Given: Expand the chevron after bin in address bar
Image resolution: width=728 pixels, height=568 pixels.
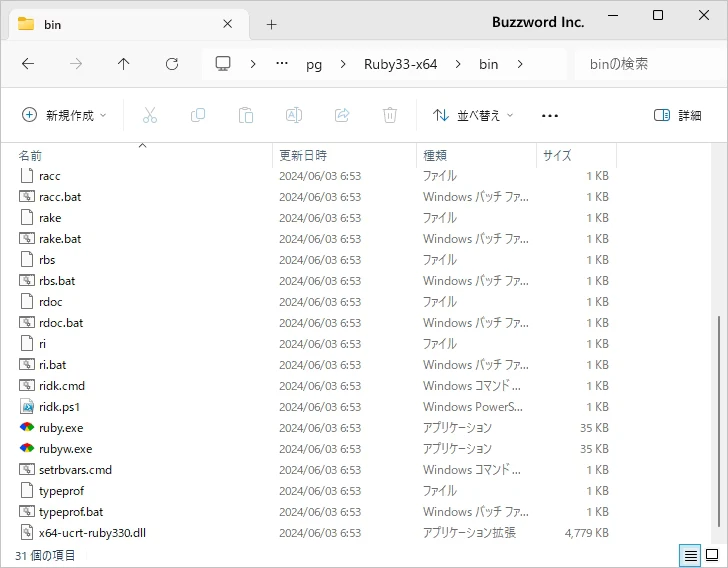Looking at the screenshot, I should (x=520, y=64).
